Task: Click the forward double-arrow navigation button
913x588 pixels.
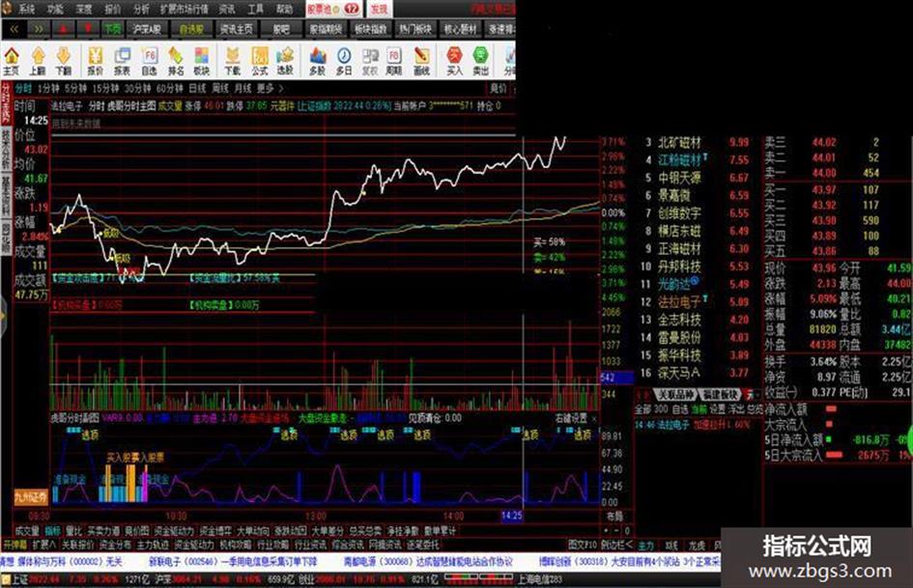Action: (39, 29)
